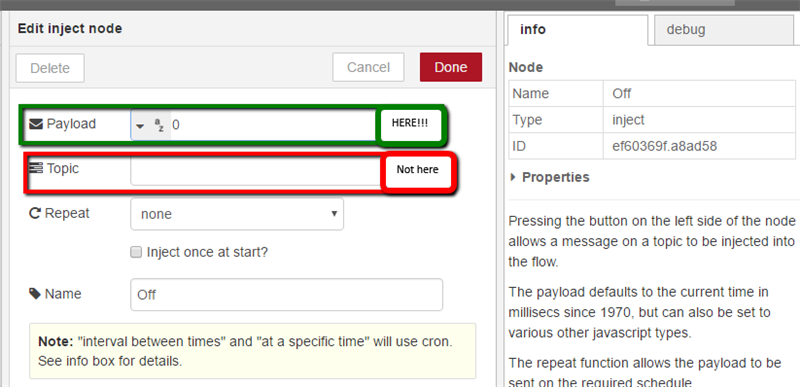This screenshot has width=800, height=387.
Task: Click the Topic list icon
Action: point(36,168)
